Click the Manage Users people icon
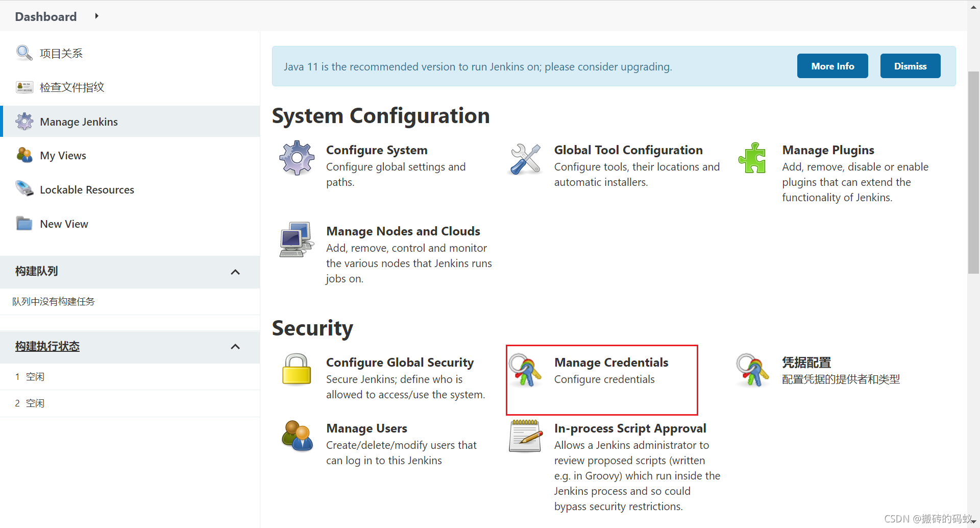Screen dimensions: 980x528 297,436
